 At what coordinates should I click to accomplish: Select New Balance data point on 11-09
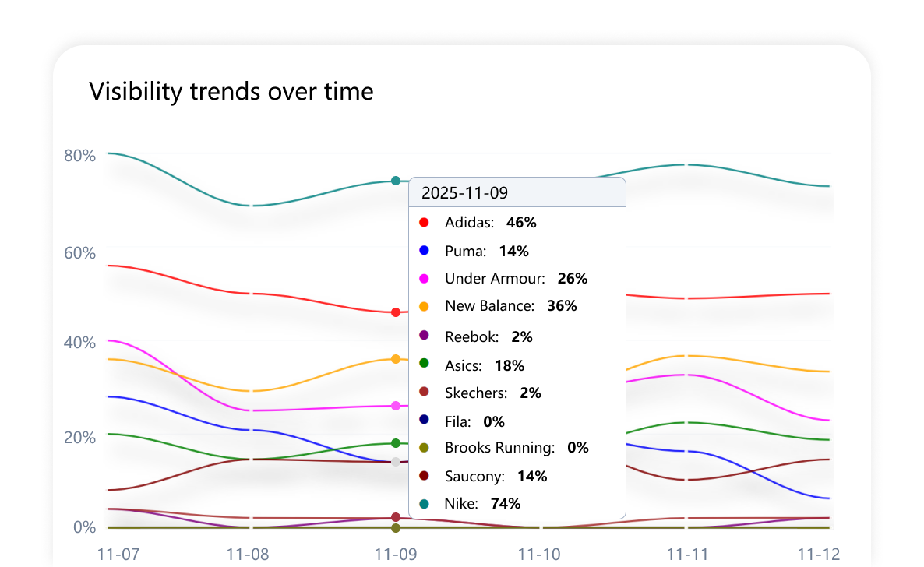click(x=396, y=359)
